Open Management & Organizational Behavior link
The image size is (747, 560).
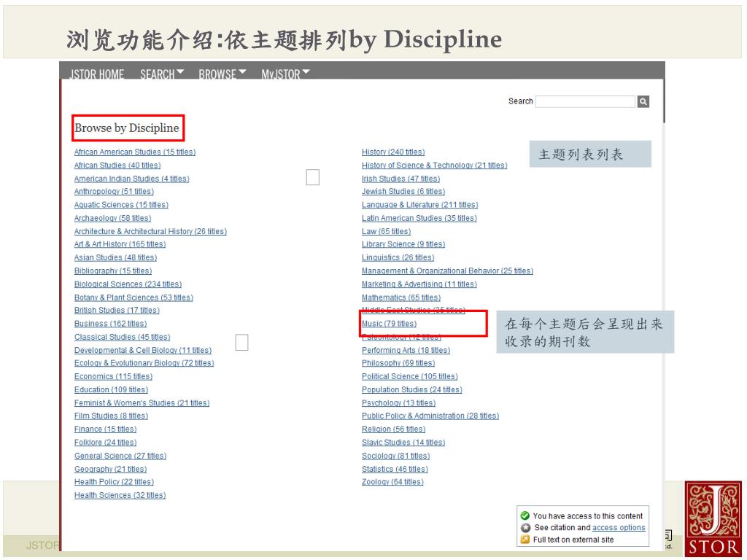(x=447, y=271)
